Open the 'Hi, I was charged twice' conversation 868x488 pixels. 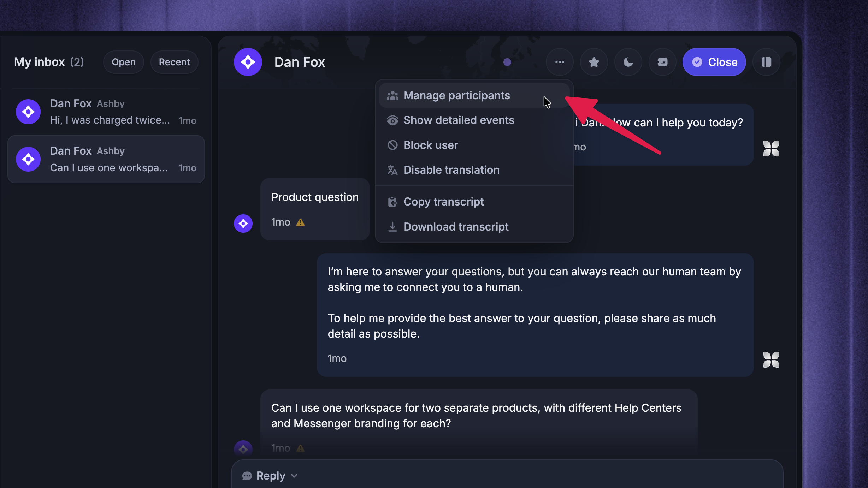coord(106,112)
